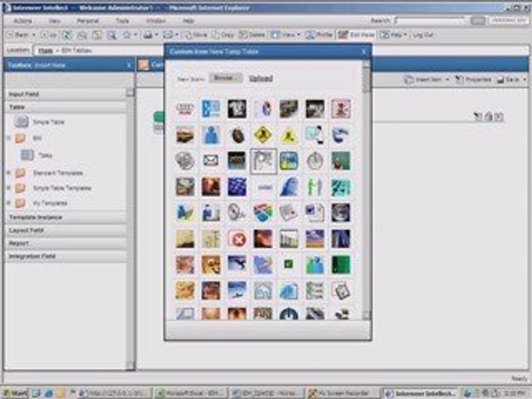
Task: Click Log Out in the toolbar
Action: [423, 34]
